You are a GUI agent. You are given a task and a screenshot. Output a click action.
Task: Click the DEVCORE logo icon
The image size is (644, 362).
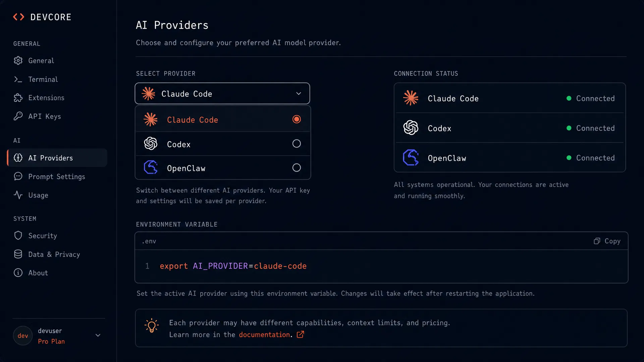19,17
